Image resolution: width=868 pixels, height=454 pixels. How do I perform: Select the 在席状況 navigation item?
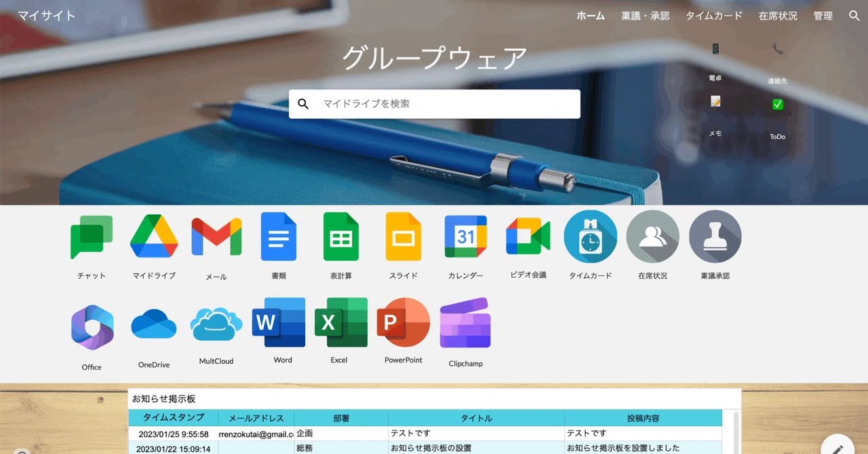(x=778, y=16)
